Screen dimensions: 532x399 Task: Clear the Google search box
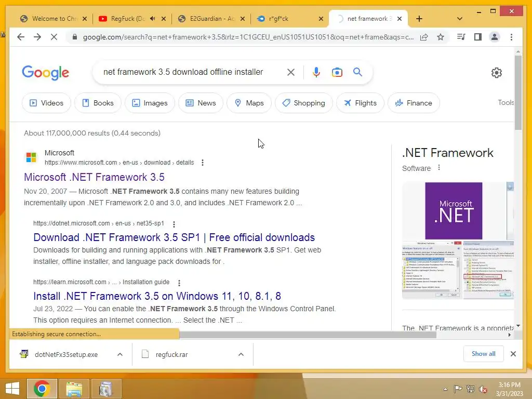pos(291,72)
